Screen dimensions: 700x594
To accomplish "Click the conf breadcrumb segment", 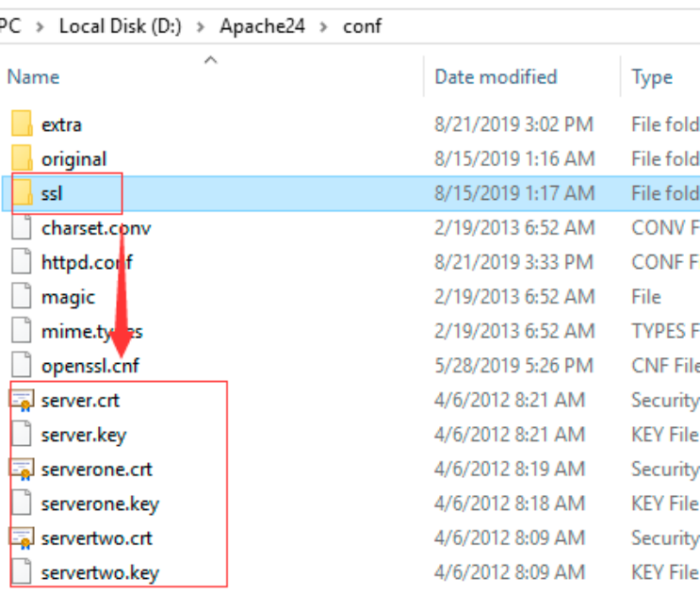I will pos(363,25).
